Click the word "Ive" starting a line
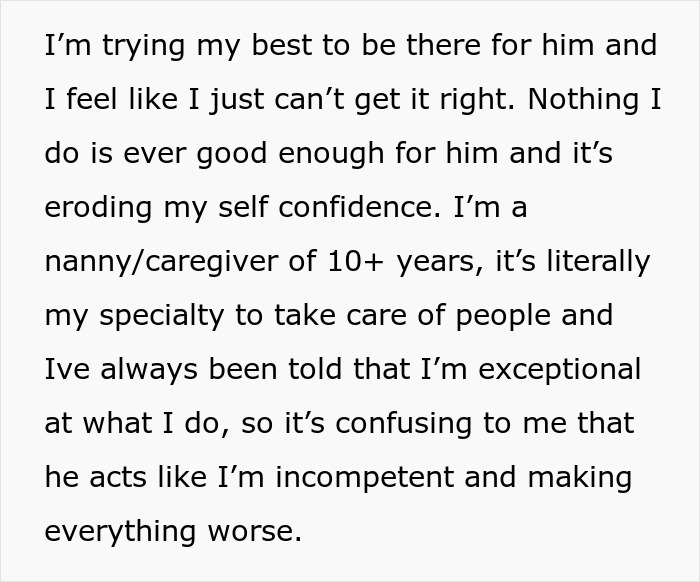700x582 pixels. click(68, 370)
